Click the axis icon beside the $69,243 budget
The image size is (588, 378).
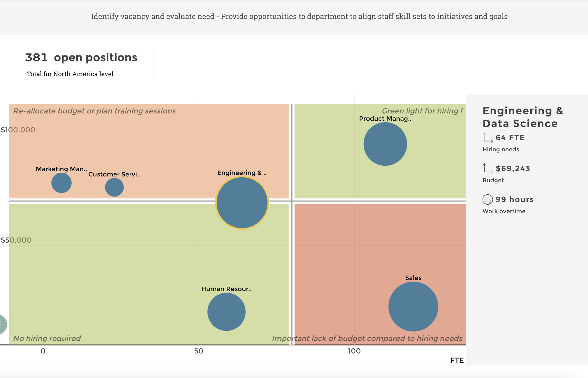[487, 169]
